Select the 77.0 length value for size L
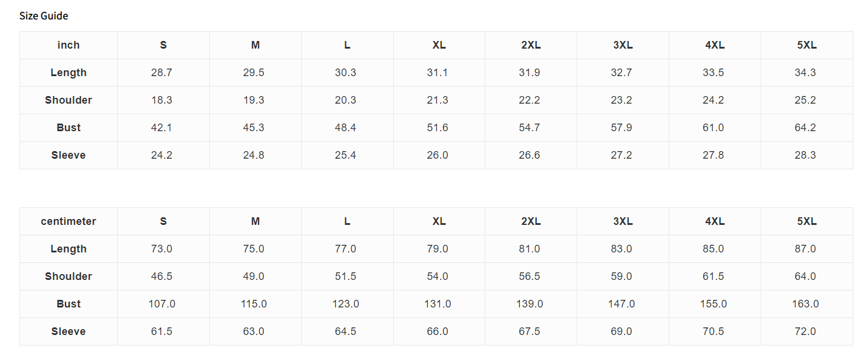The height and width of the screenshot is (359, 868). pyautogui.click(x=346, y=249)
